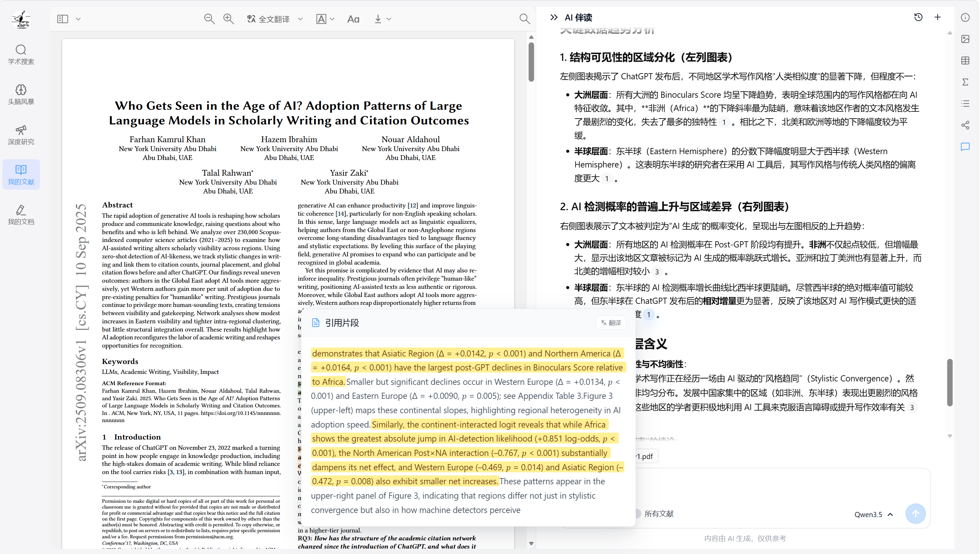The height and width of the screenshot is (554, 980).
Task: Click the PDF vertical scrollbar thumb
Action: point(531,62)
